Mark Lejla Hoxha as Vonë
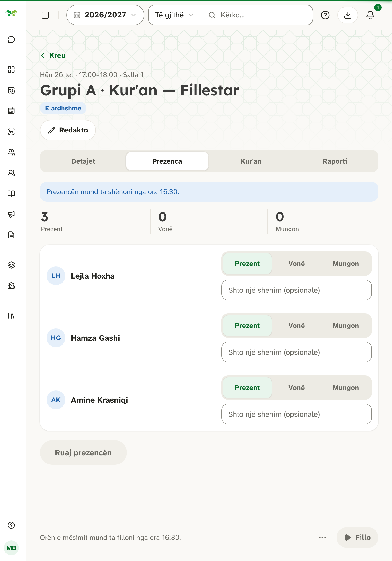This screenshot has height=561, width=392. (296, 264)
